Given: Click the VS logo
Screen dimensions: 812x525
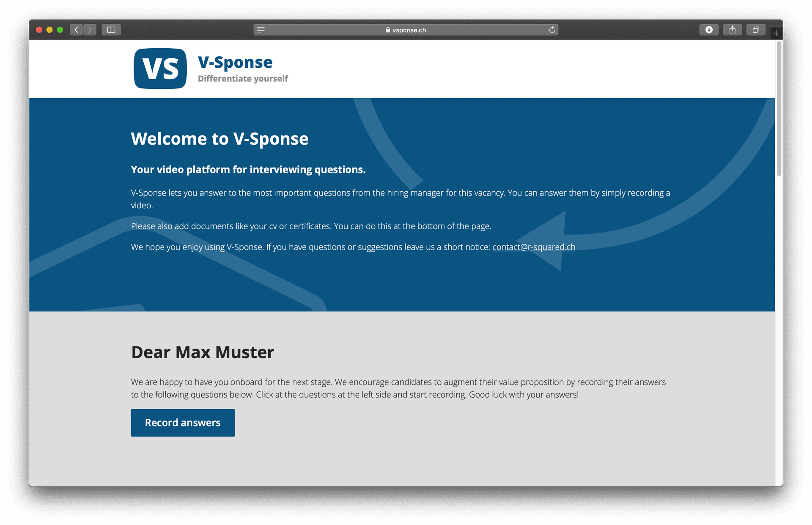Looking at the screenshot, I should click(x=160, y=69).
